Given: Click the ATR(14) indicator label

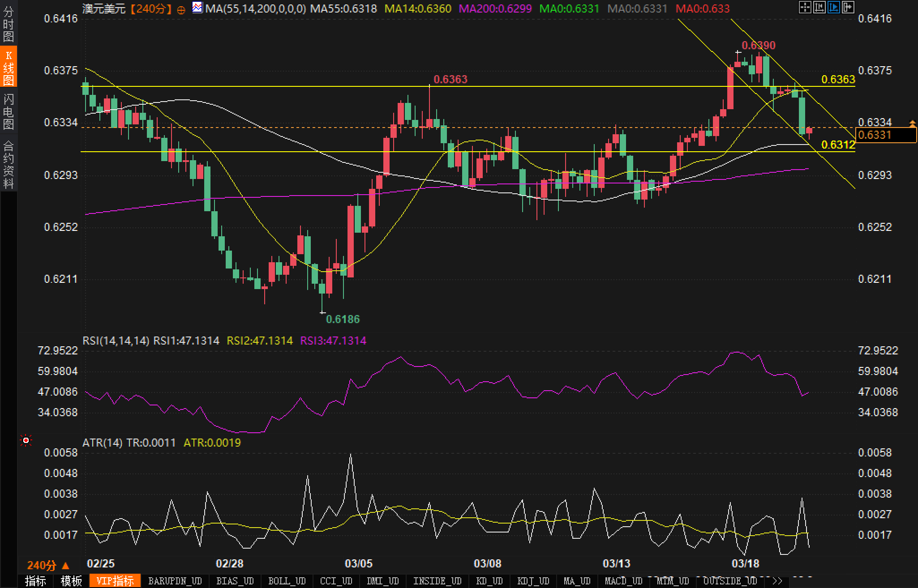Looking at the screenshot, I should (102, 443).
